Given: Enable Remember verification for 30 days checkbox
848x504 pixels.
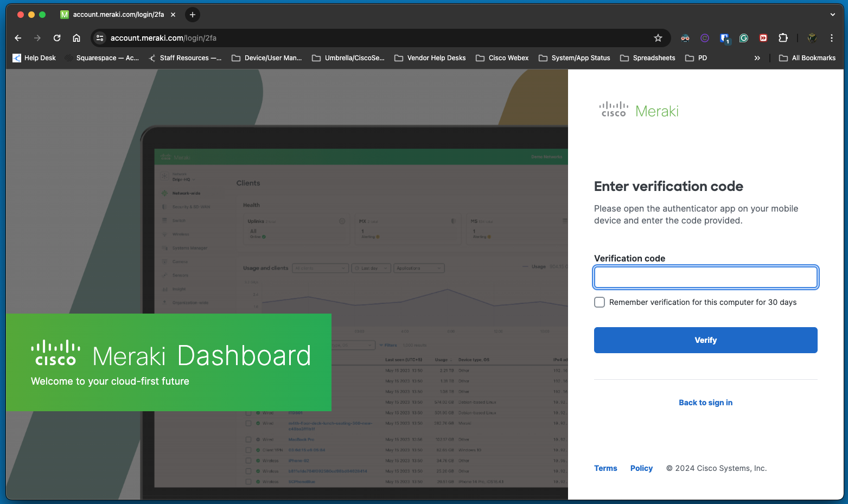Looking at the screenshot, I should [600, 302].
